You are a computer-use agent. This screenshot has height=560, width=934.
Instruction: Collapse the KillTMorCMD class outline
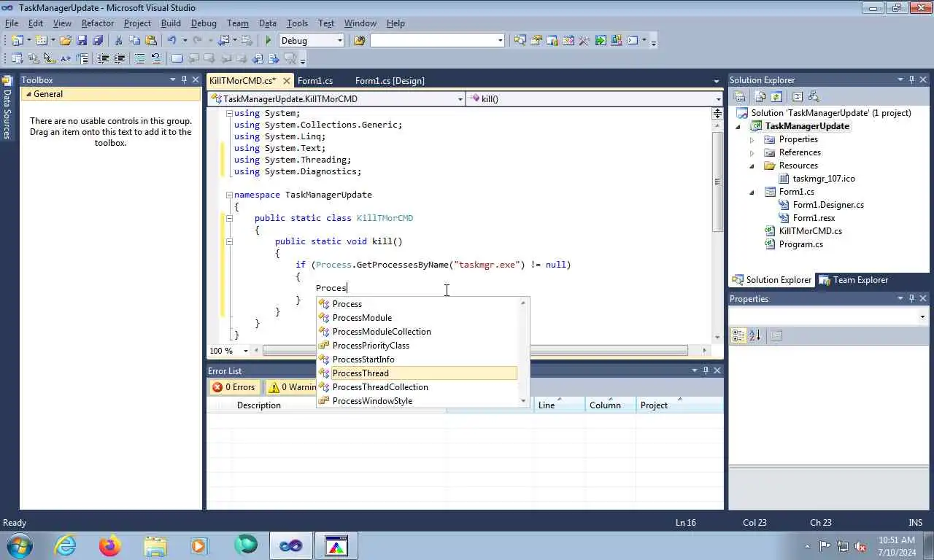(x=229, y=218)
